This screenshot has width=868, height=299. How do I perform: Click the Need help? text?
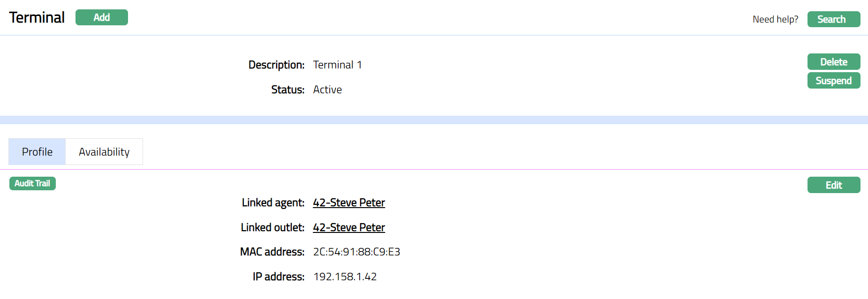pyautogui.click(x=775, y=19)
